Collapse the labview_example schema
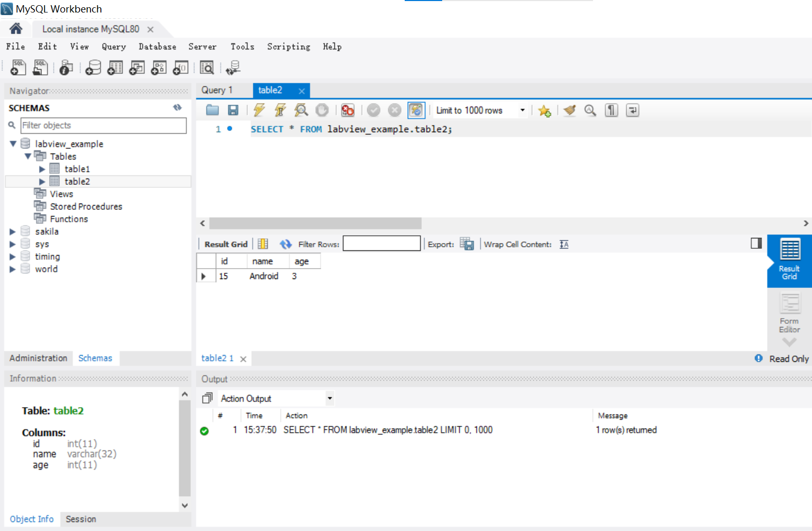 [x=12, y=144]
